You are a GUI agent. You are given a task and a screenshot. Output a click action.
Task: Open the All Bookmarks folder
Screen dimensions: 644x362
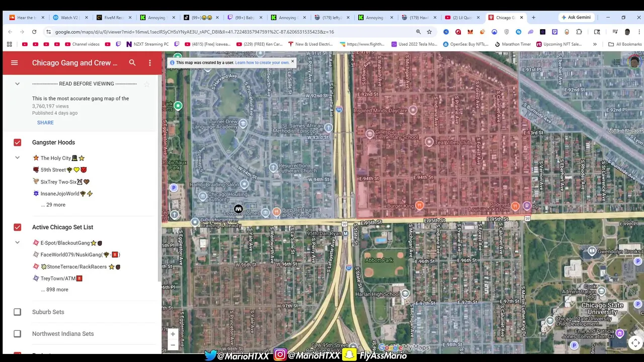coord(625,44)
